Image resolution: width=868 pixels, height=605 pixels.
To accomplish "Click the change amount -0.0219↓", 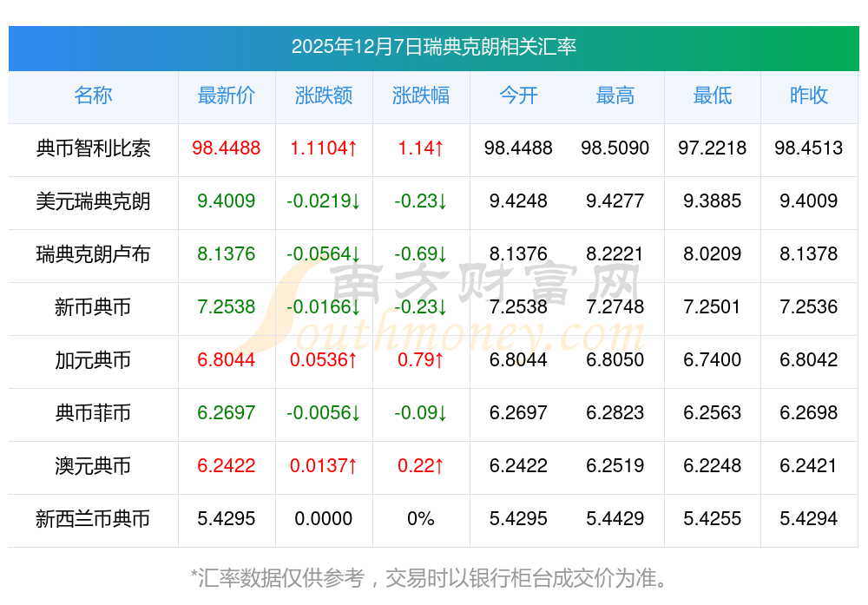I will coord(323,201).
